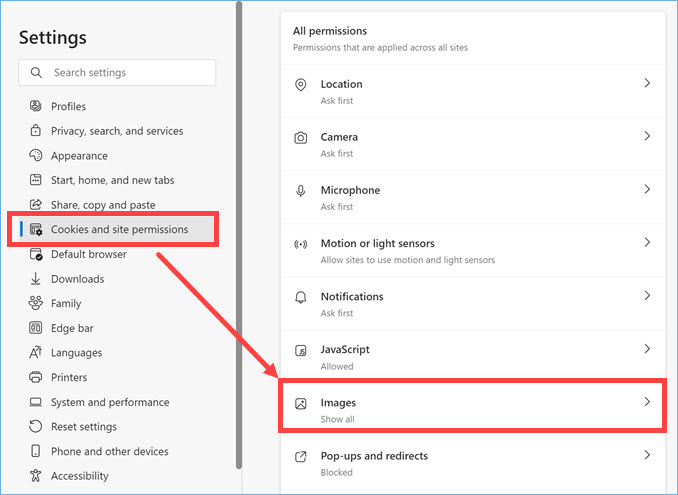678x495 pixels.
Task: Expand the Pop-ups and redirects chevron
Action: click(x=647, y=455)
